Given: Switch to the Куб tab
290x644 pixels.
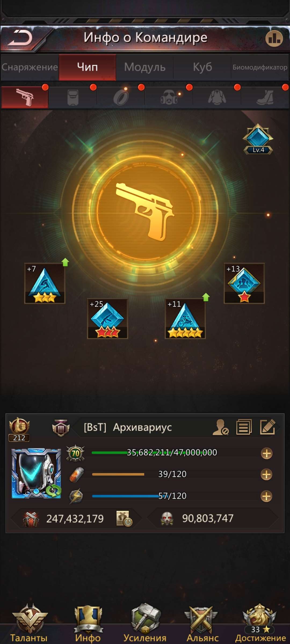Looking at the screenshot, I should coord(202,67).
